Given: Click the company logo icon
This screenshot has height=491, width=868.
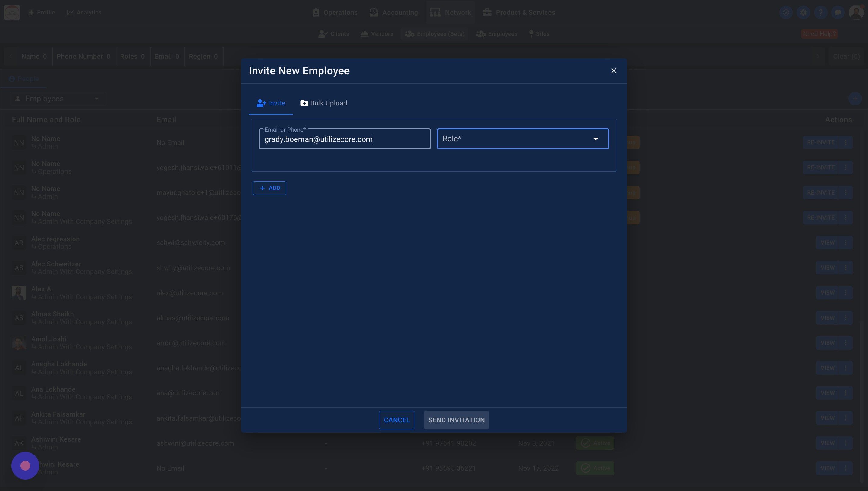Looking at the screenshot, I should [12, 12].
